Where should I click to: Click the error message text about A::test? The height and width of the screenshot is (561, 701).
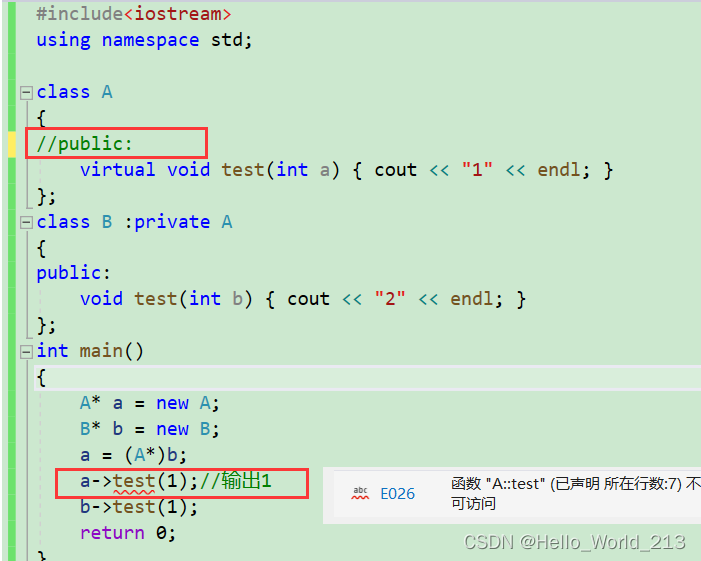[x=575, y=494]
